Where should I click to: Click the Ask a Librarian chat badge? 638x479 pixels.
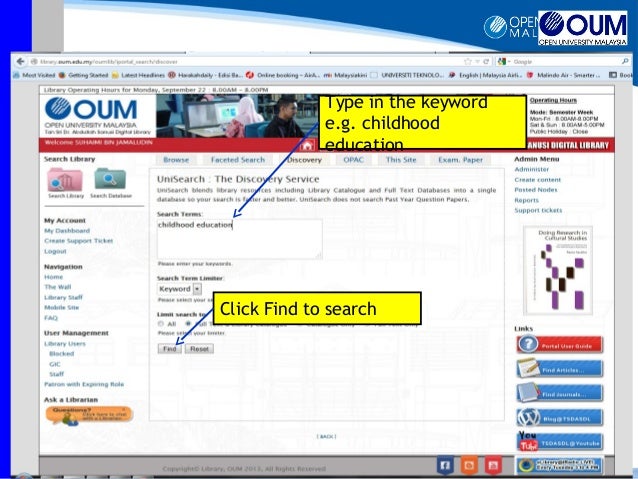pos(89,416)
